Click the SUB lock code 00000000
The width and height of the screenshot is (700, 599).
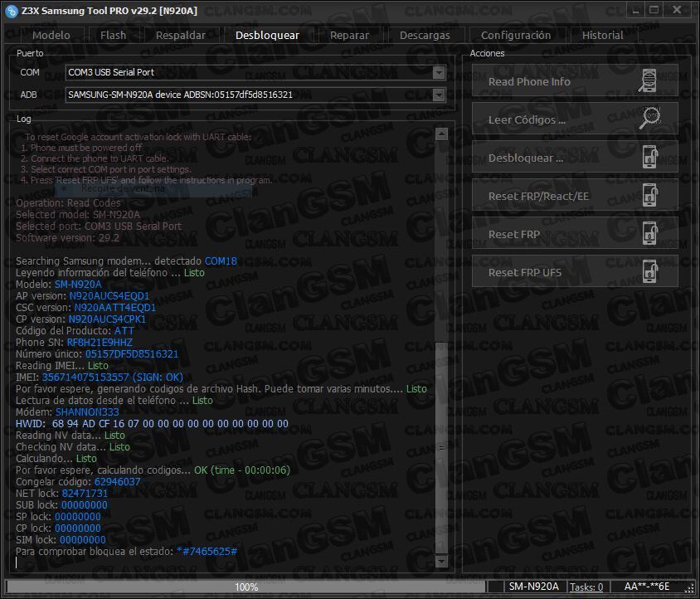point(85,504)
